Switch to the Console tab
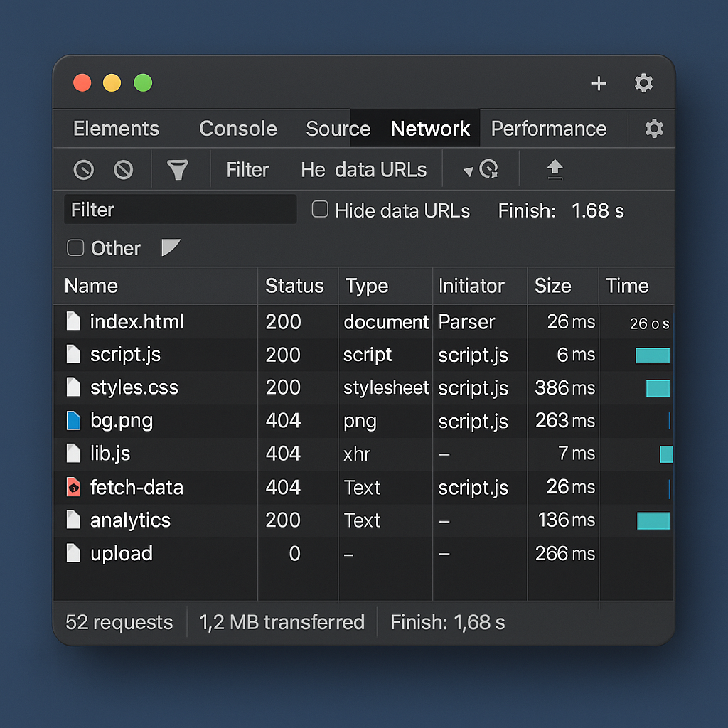 coord(238,129)
